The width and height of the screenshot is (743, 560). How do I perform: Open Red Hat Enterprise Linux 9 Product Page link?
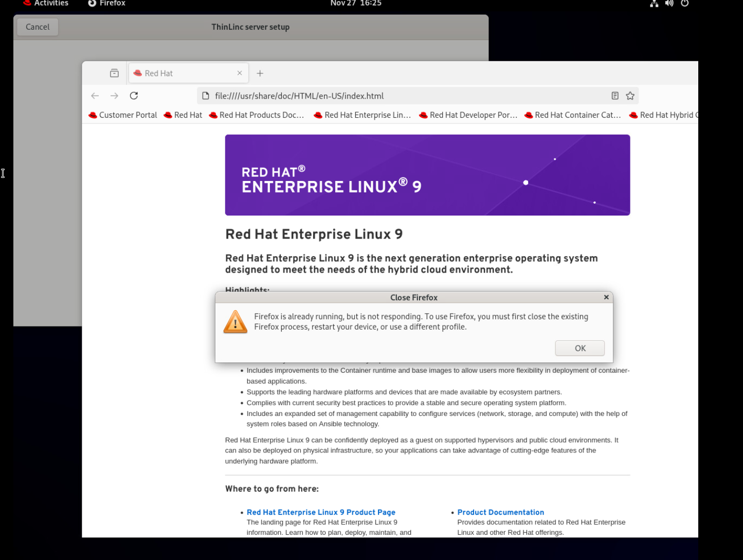321,512
